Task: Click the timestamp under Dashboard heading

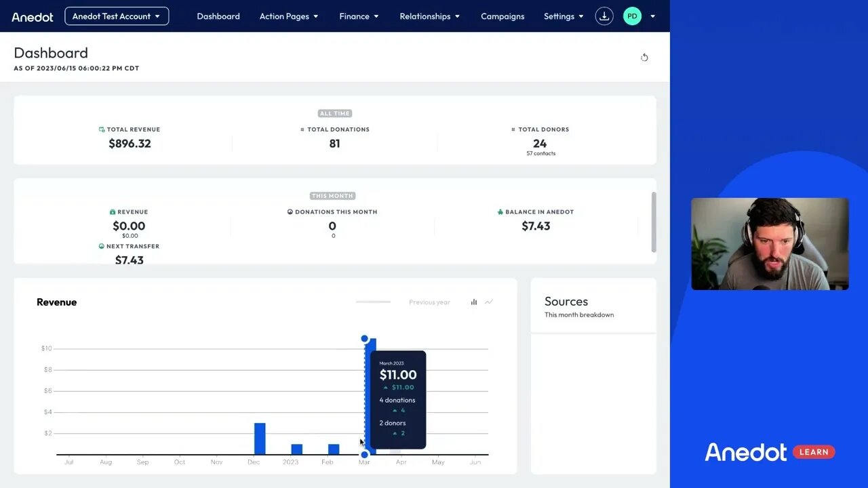Action: pos(77,68)
